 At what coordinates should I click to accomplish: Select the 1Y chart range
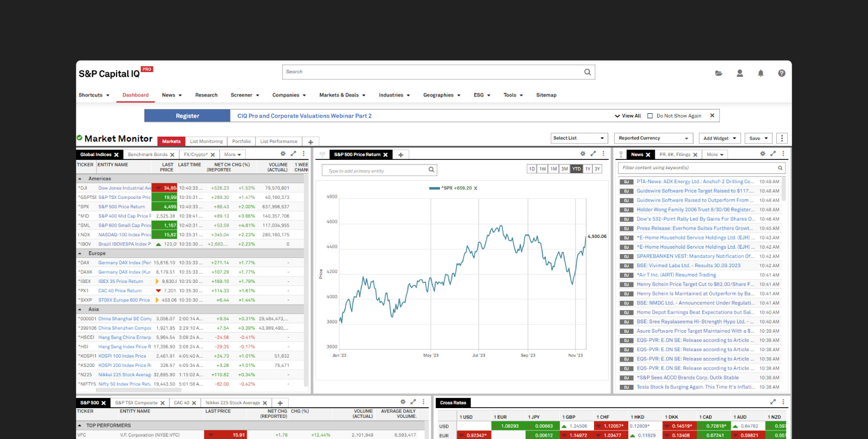[x=588, y=169]
